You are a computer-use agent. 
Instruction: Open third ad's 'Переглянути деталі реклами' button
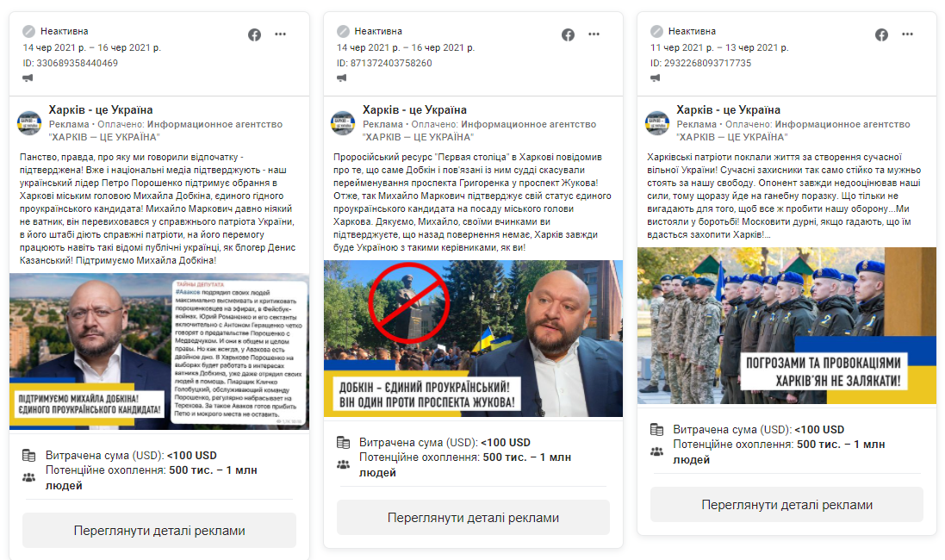pos(786,505)
